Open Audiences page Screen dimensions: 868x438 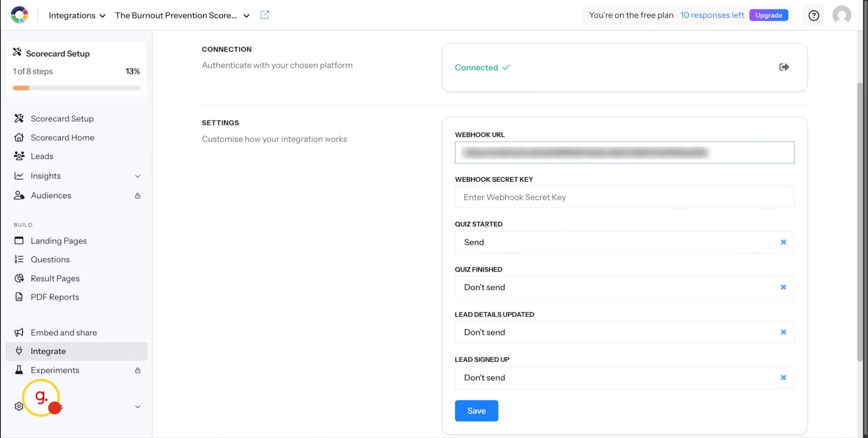[77, 196]
